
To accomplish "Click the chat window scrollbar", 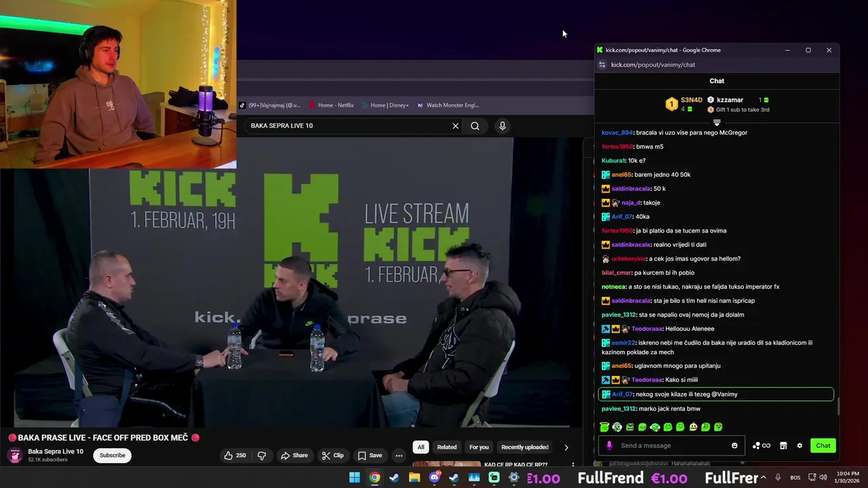I will click(837, 406).
